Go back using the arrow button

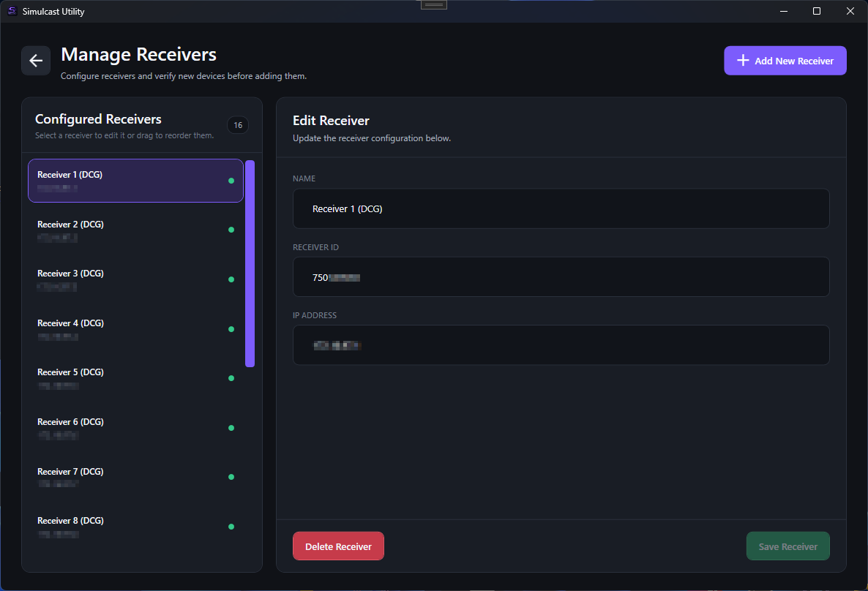pos(36,60)
